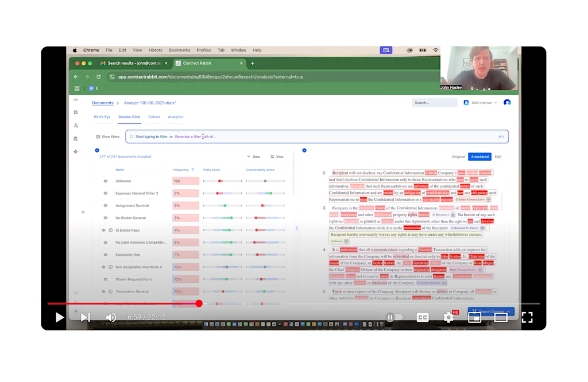Screen dimensions: 588x382
Task: Toggle visibility eye for No Broker General
Action: click(x=106, y=217)
